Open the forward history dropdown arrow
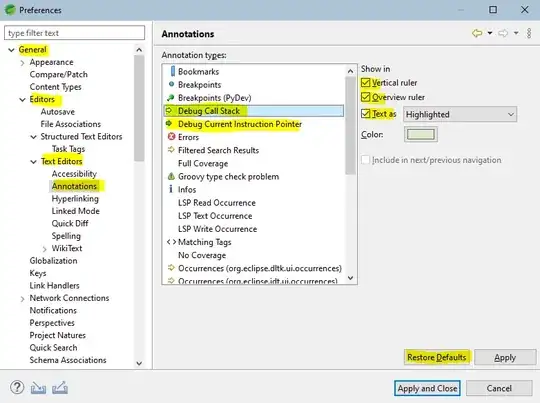Viewport: 540px width, 403px height. [x=516, y=33]
